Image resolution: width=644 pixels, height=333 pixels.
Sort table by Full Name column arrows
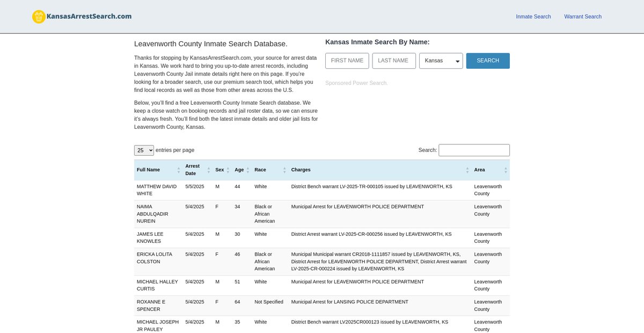(179, 170)
